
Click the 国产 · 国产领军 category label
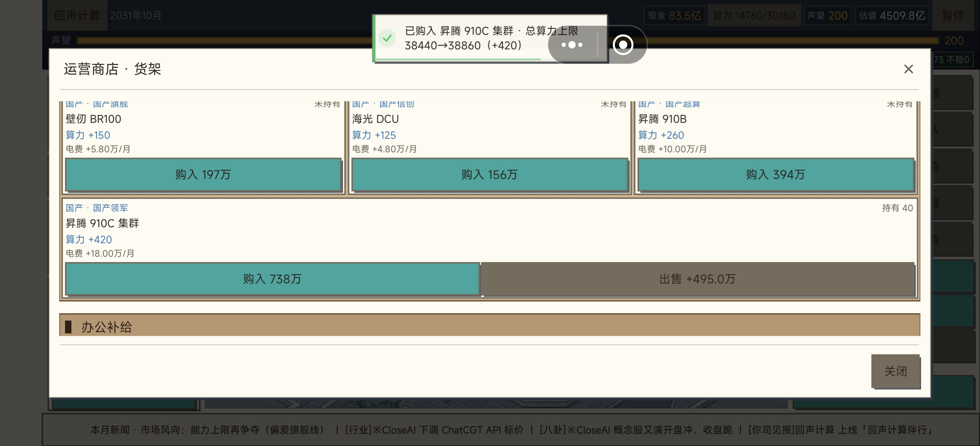(x=97, y=208)
